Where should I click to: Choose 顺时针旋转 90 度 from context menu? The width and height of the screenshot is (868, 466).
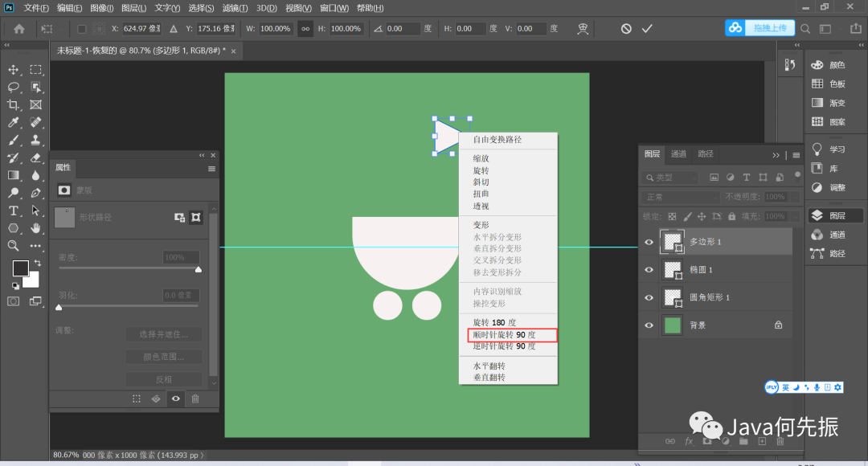click(x=504, y=334)
